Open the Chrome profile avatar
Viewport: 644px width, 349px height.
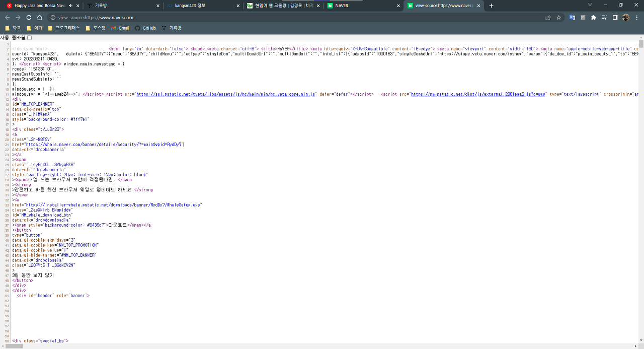tap(626, 17)
